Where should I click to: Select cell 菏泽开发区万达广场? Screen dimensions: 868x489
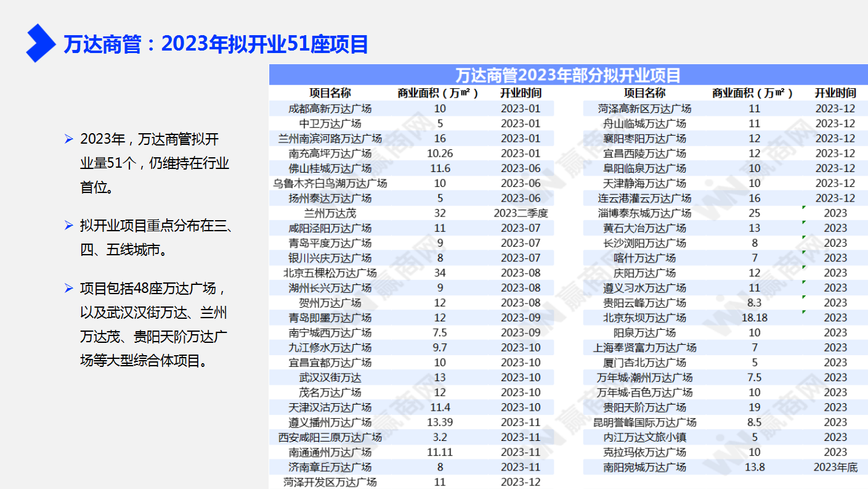tap(330, 482)
